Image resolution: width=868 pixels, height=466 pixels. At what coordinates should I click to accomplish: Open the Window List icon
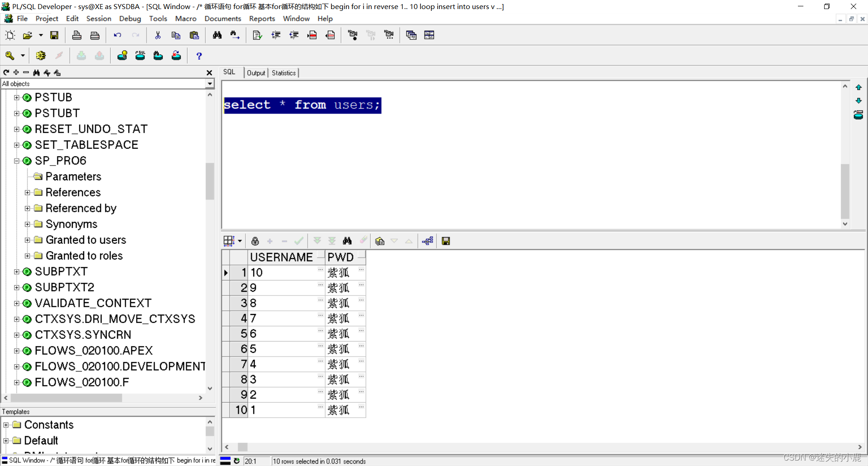(x=411, y=35)
